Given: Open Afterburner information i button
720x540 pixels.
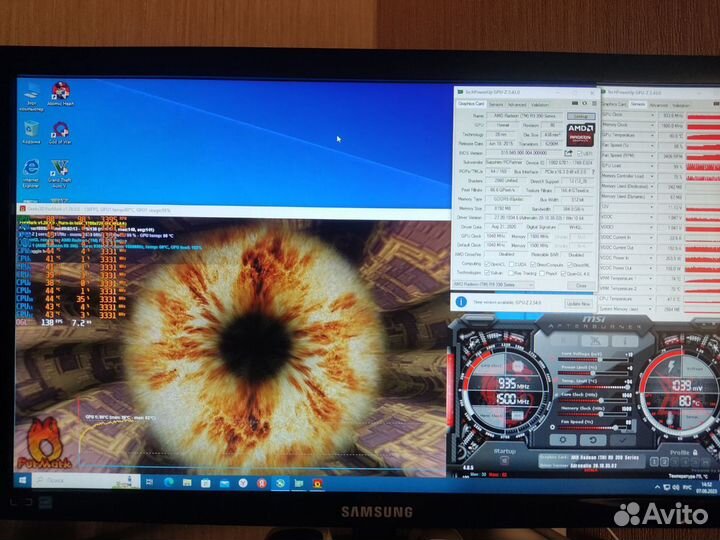Looking at the screenshot, I should coord(625,341).
